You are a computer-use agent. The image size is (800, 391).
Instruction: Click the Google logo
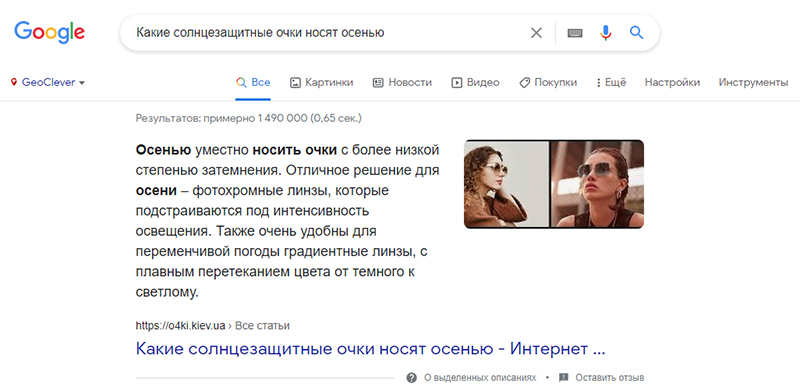pyautogui.click(x=49, y=32)
